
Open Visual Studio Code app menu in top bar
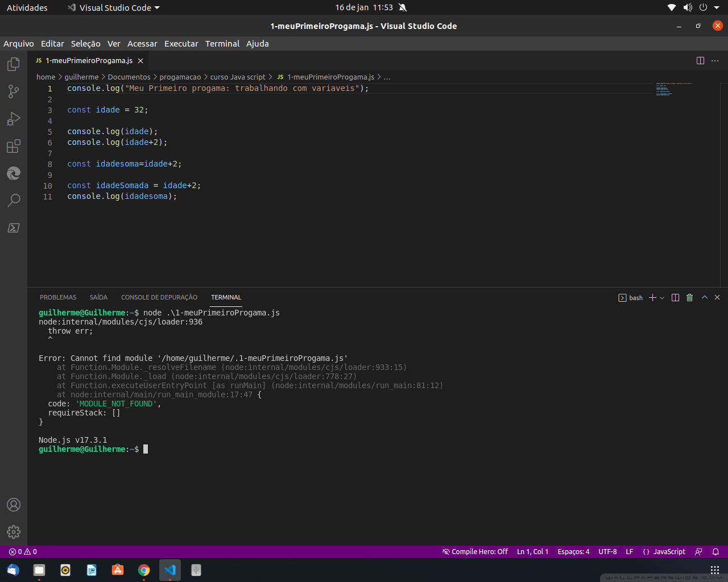click(x=114, y=8)
